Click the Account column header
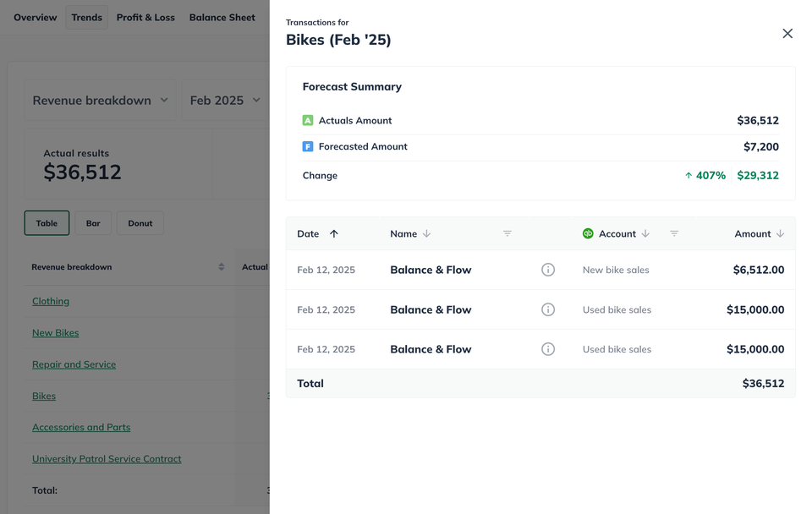 (x=617, y=233)
